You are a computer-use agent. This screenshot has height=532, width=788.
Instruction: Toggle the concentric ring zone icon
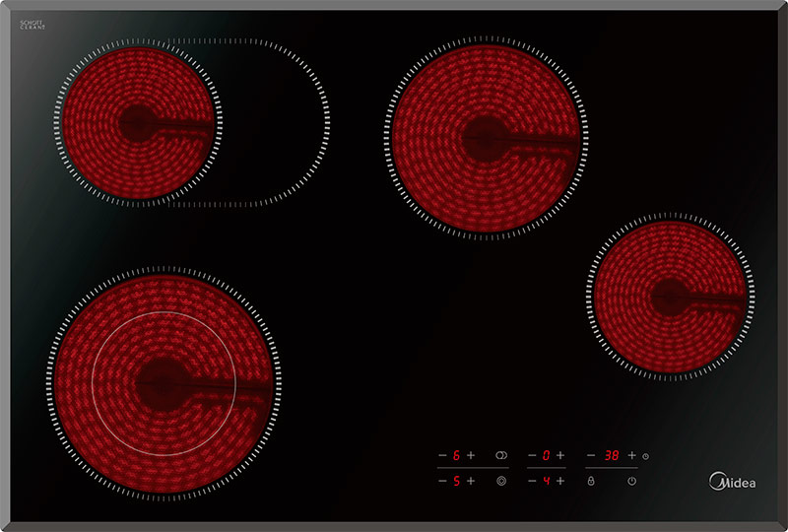click(x=501, y=481)
